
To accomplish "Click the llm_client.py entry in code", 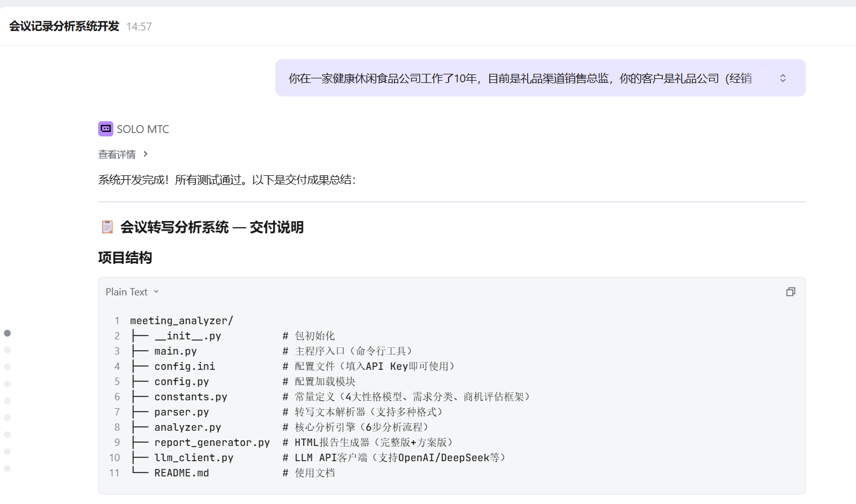I will [x=194, y=458].
